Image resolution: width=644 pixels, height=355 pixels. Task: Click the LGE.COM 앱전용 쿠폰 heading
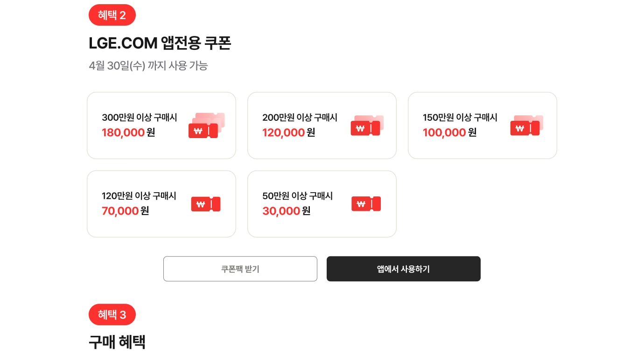pos(160,43)
